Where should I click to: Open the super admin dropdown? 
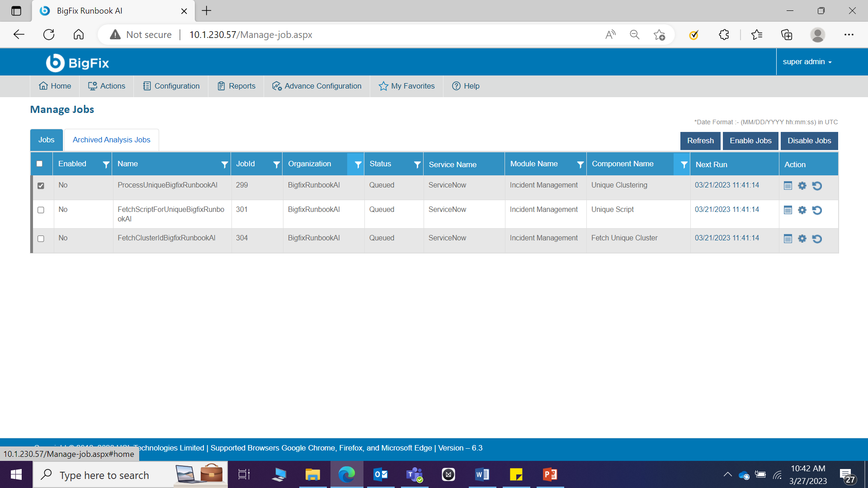coord(807,62)
